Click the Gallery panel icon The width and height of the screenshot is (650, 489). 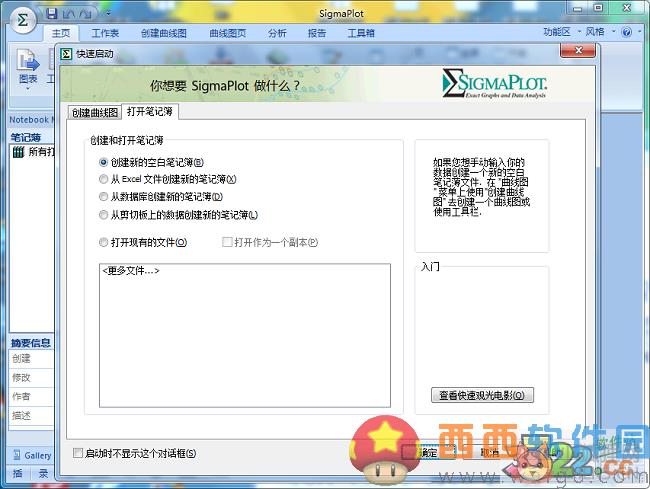point(17,455)
